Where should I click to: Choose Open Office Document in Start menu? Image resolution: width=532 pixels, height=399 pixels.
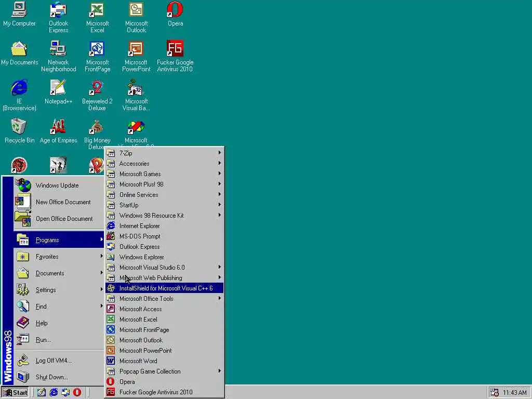59,219
